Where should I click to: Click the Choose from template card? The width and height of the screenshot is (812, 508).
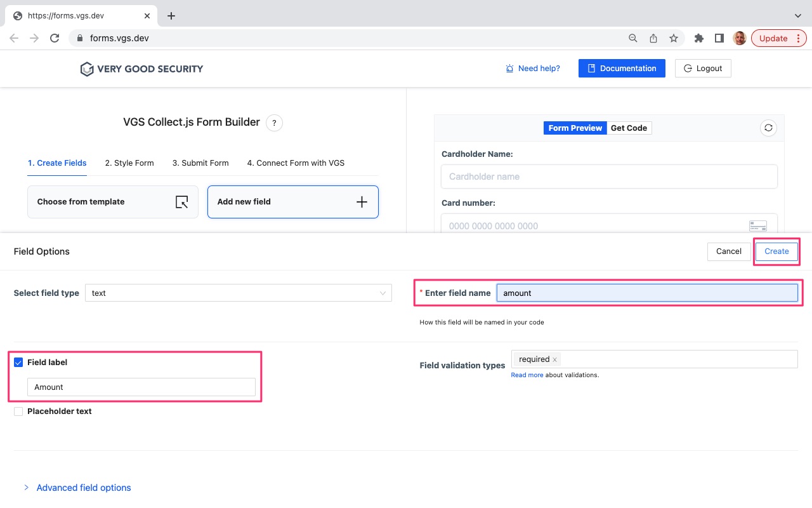pyautogui.click(x=113, y=202)
